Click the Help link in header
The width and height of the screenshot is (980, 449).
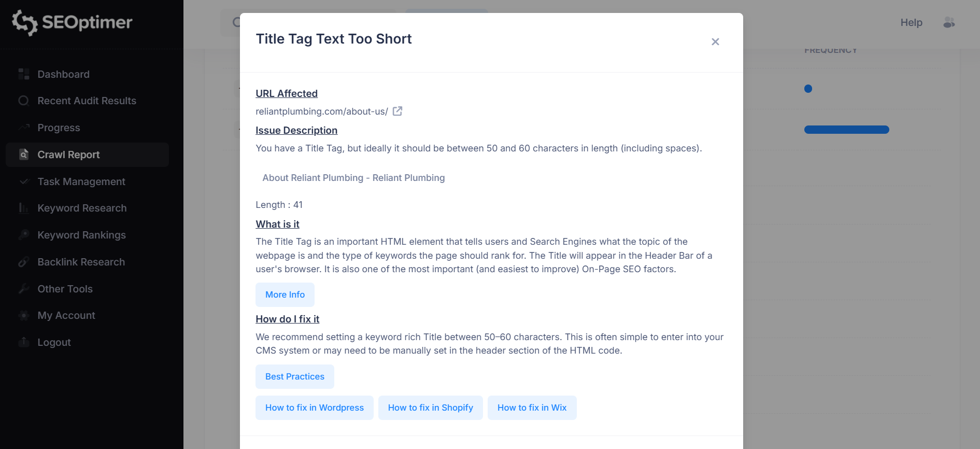click(x=911, y=22)
